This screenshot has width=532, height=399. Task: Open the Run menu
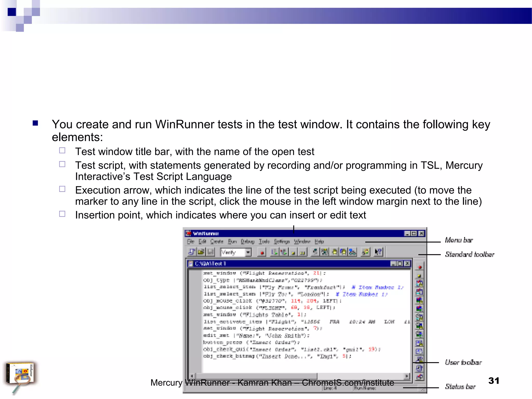coord(232,242)
